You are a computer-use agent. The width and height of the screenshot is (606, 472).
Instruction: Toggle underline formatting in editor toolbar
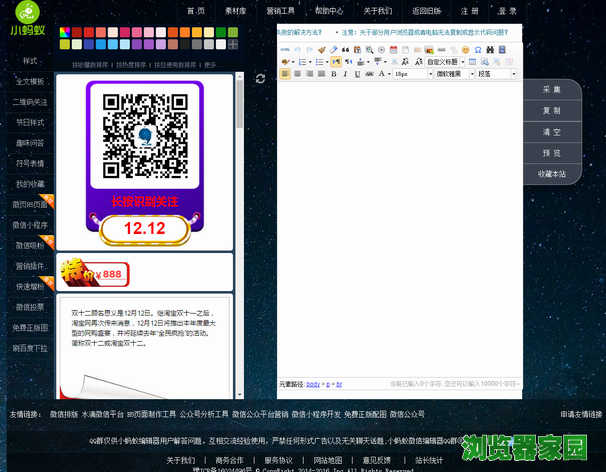tap(357, 74)
